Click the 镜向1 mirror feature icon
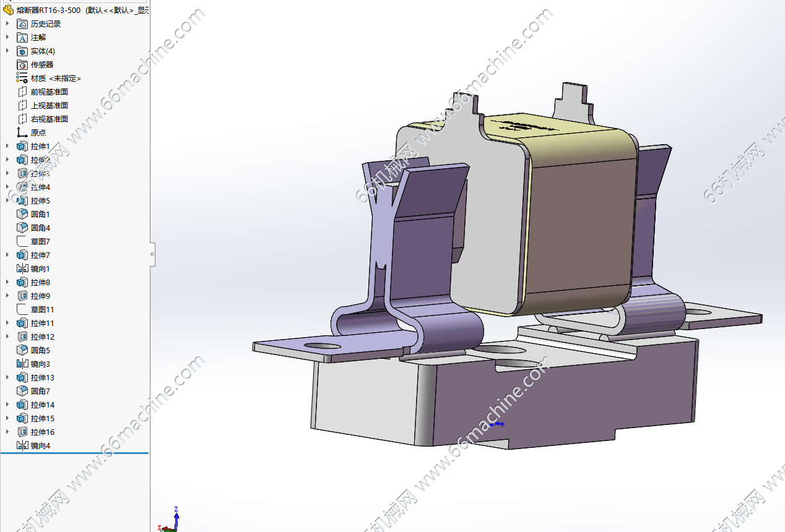The height and width of the screenshot is (532, 785). (x=22, y=268)
